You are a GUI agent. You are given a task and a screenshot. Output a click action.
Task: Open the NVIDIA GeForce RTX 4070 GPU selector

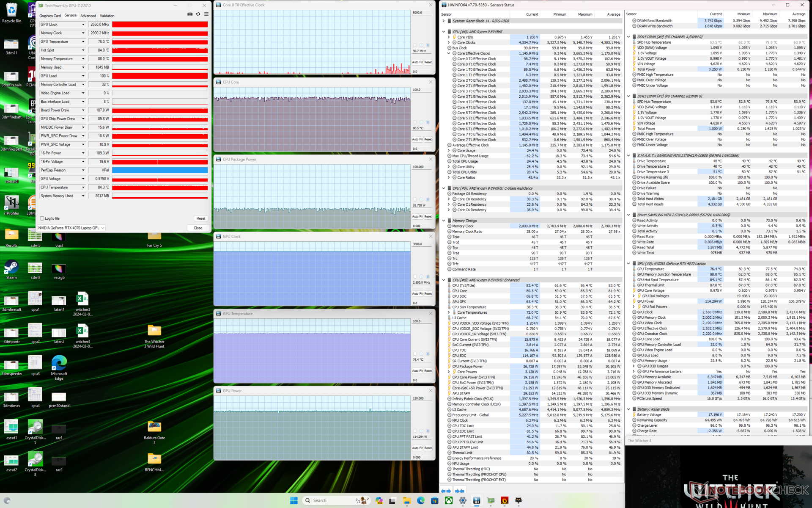tap(71, 228)
